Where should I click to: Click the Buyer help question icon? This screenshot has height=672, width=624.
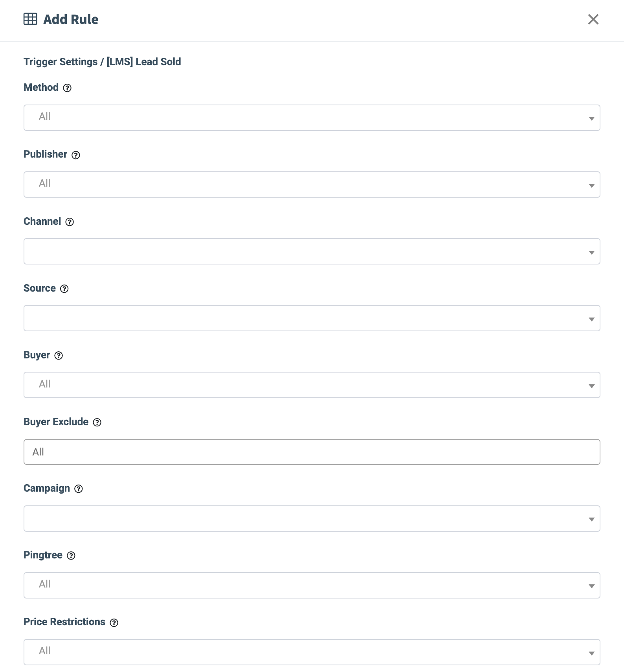pos(59,356)
